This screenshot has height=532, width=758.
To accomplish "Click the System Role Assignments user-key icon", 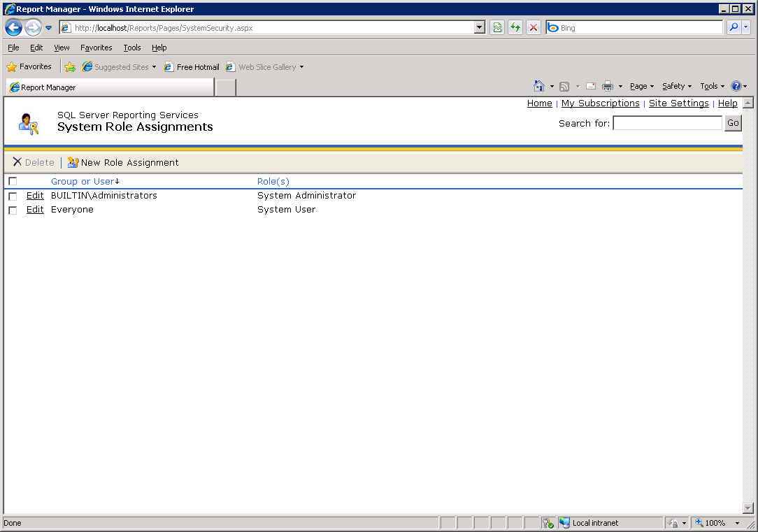I will point(29,124).
